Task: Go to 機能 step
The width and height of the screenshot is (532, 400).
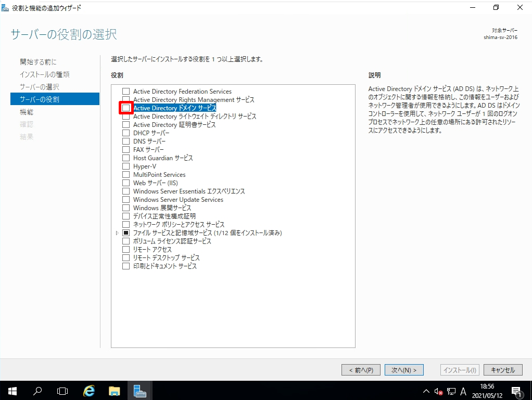Action: coord(27,112)
